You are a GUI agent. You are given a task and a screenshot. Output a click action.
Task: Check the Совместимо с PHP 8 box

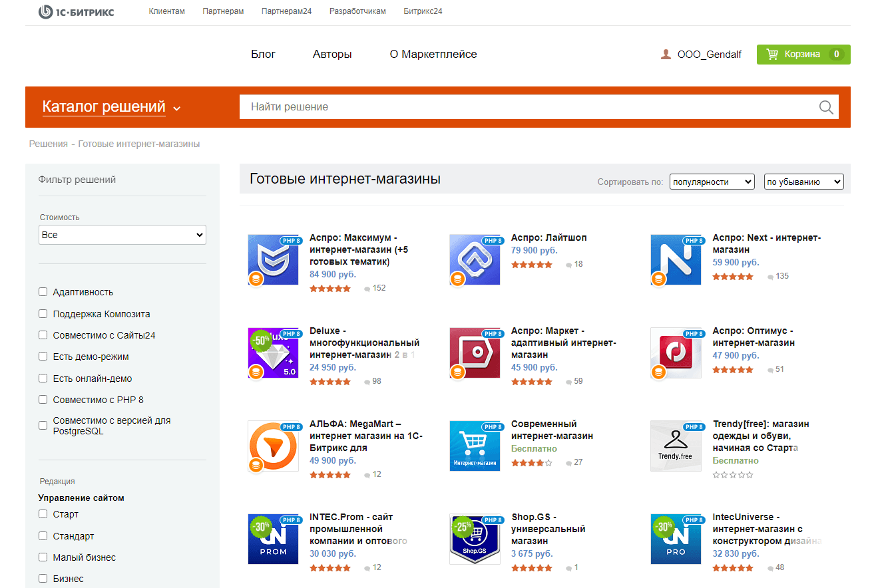pyautogui.click(x=43, y=400)
